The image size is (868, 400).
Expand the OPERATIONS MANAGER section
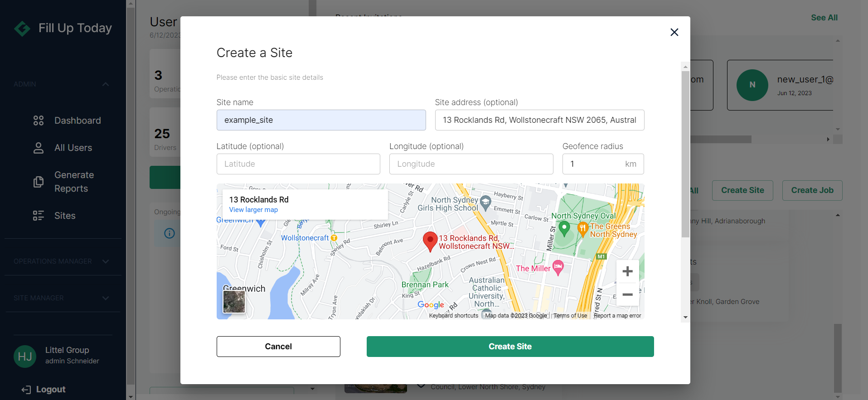pos(63,261)
